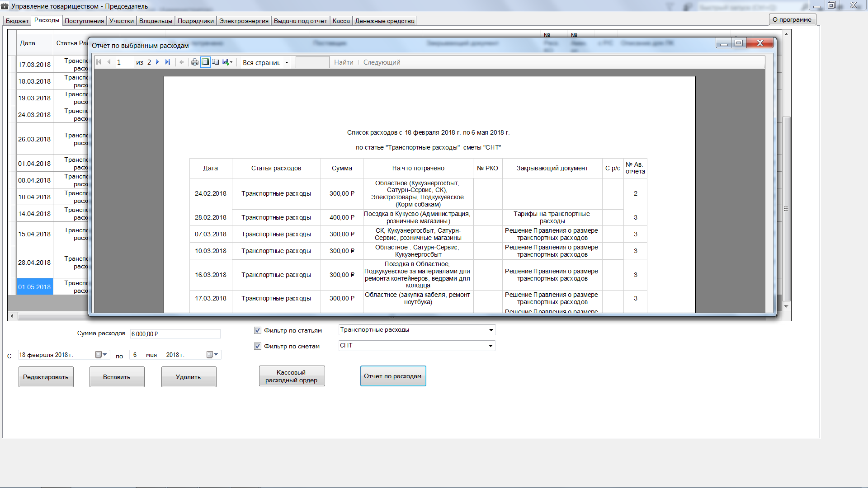Open Транспортные расходы article dropdown

(491, 330)
